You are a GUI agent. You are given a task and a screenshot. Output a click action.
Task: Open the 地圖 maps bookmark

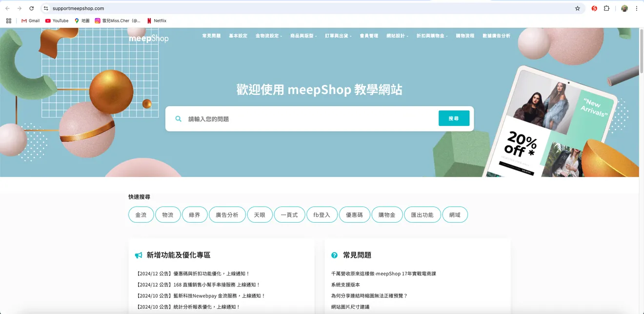pyautogui.click(x=82, y=21)
